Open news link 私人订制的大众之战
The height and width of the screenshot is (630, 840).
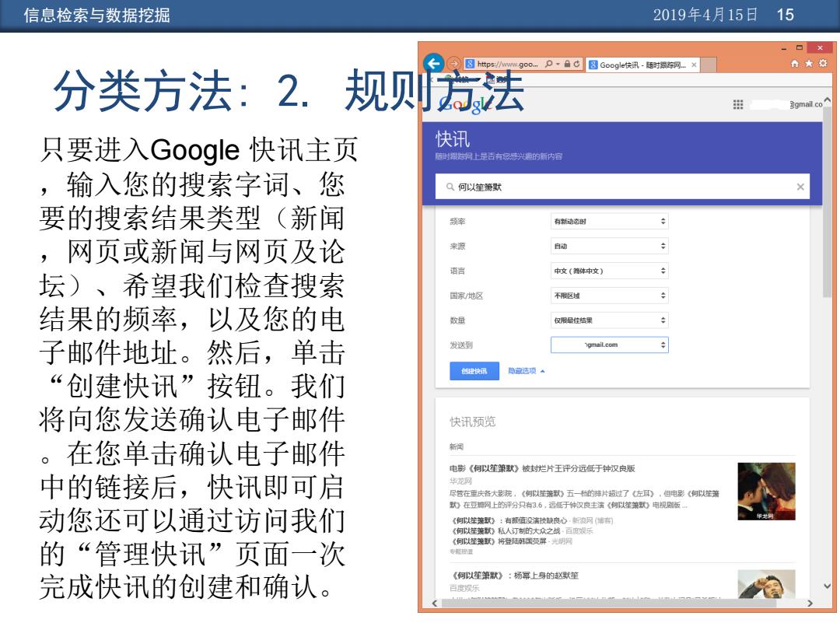506,530
